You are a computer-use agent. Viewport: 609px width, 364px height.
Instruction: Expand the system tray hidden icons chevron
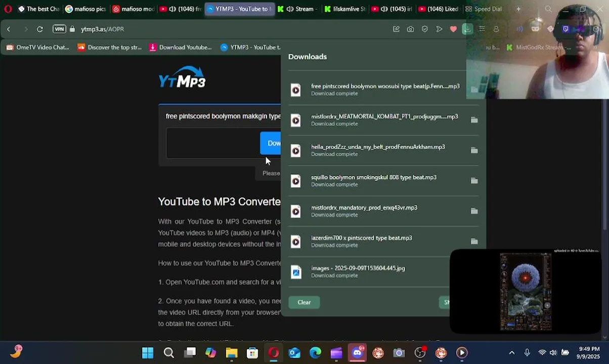pos(512,353)
